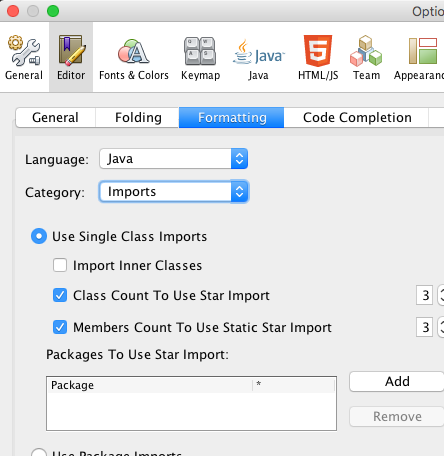Select Use Package Imports radio button

click(x=39, y=453)
